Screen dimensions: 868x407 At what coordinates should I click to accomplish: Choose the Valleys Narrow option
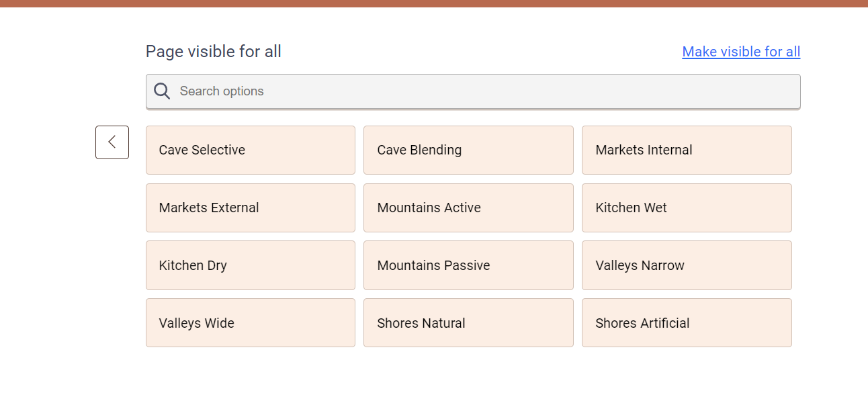(x=687, y=265)
